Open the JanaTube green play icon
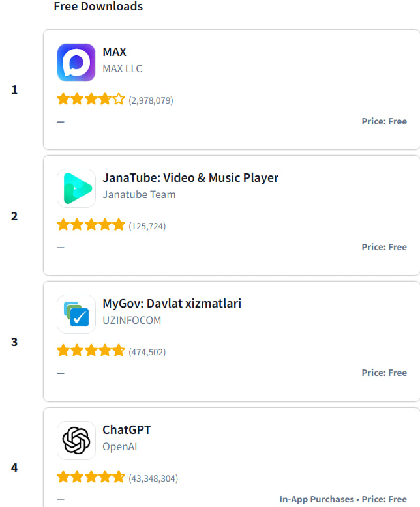 [76, 188]
